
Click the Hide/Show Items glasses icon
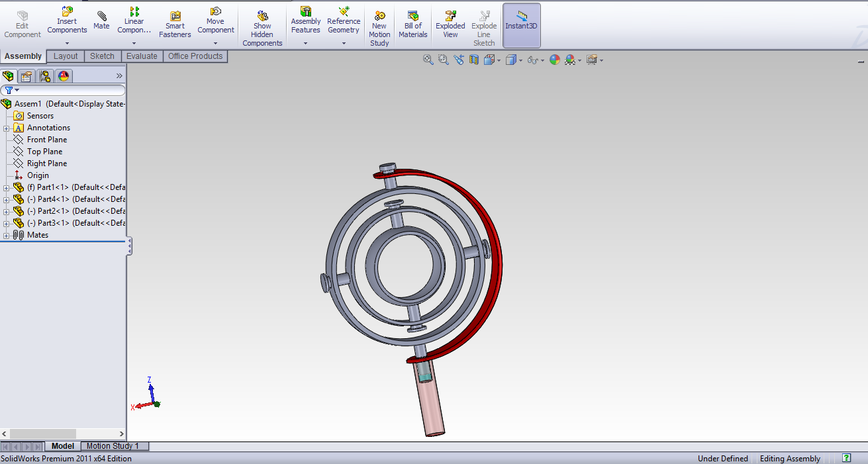pos(532,60)
